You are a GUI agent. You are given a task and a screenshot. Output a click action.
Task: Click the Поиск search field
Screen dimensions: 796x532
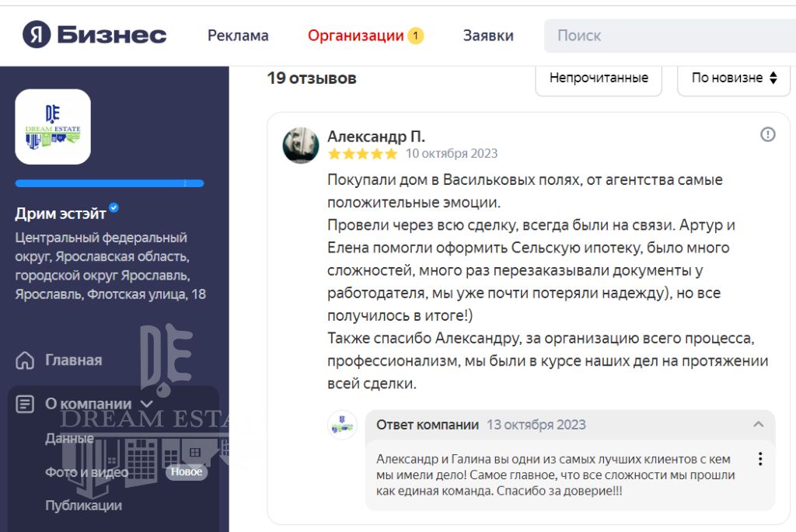(669, 36)
